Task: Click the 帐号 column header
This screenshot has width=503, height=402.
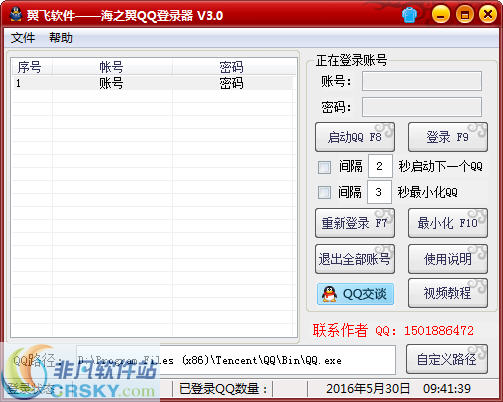Action: point(112,67)
